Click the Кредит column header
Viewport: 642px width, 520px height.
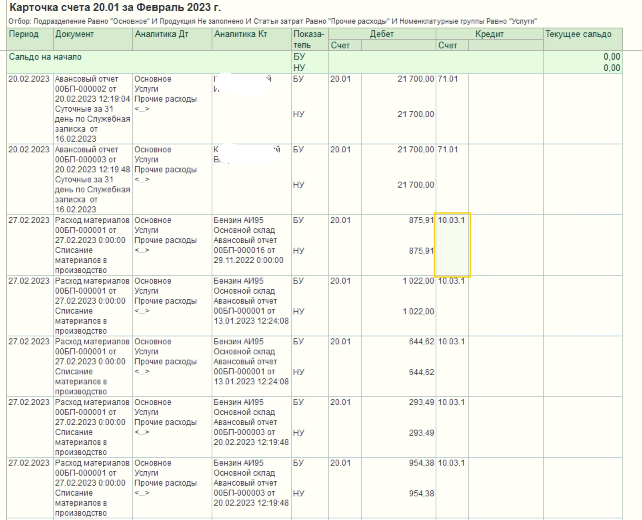(x=488, y=34)
